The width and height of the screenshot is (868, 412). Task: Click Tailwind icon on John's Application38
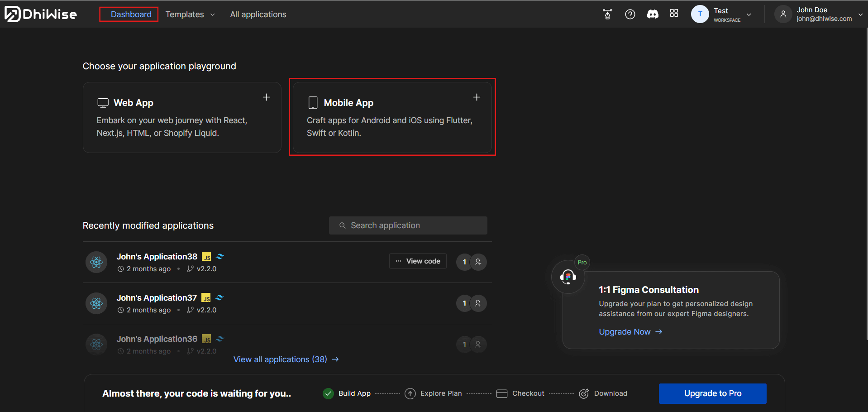[x=220, y=256]
